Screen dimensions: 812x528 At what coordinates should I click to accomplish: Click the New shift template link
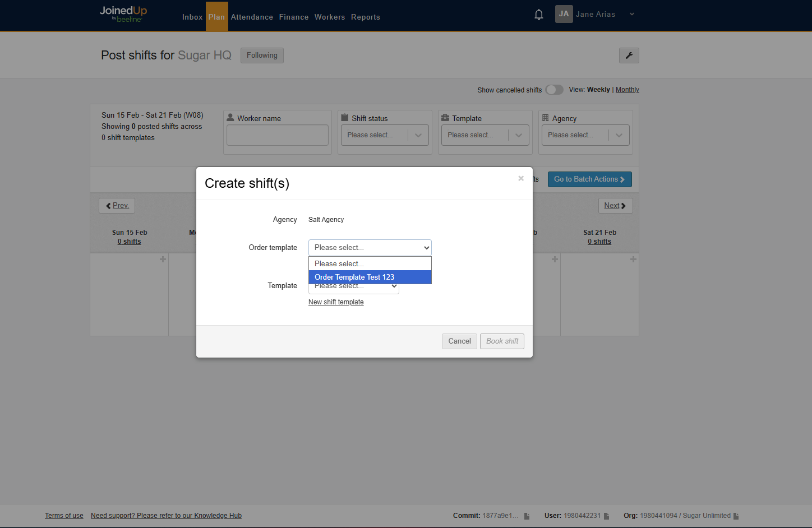[336, 302]
